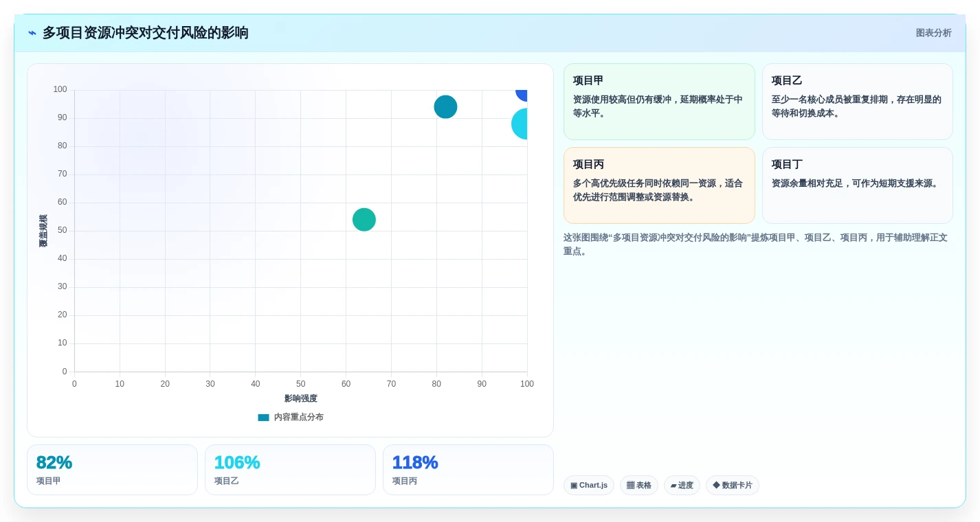Click the 项目甲 description about 延期概率
The width and height of the screenshot is (980, 522).
[x=658, y=106]
